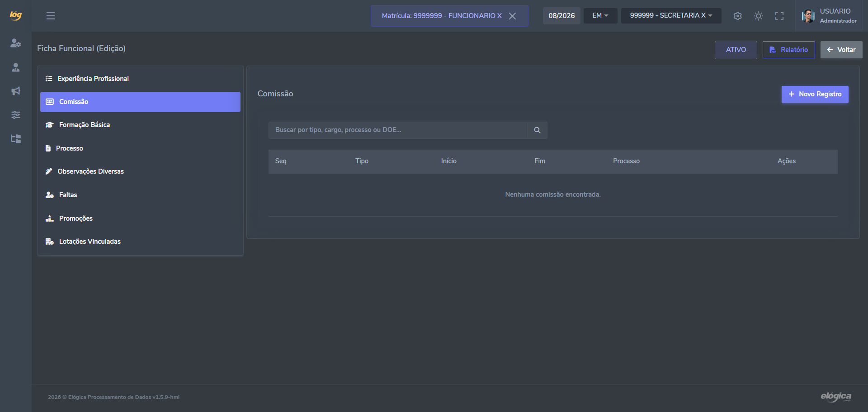Open the megaphone announcements sidebar icon
This screenshot has height=412, width=868.
tap(16, 91)
